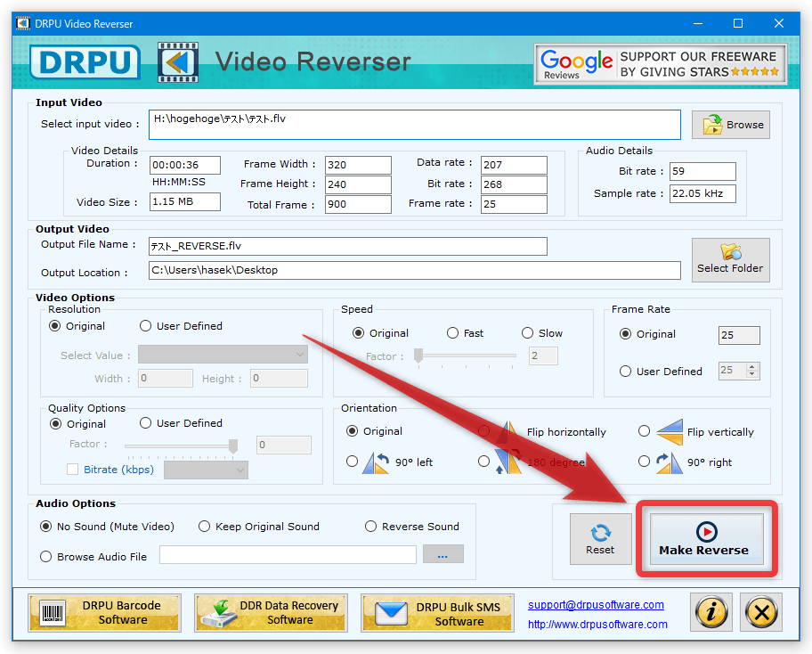Click the Video Reverser filmstrip icon

coord(178,62)
